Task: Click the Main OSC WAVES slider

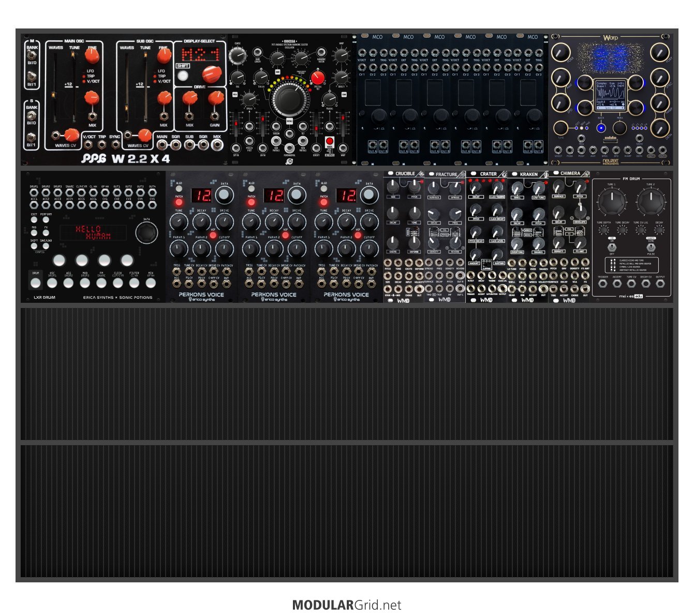Action: 54,95
